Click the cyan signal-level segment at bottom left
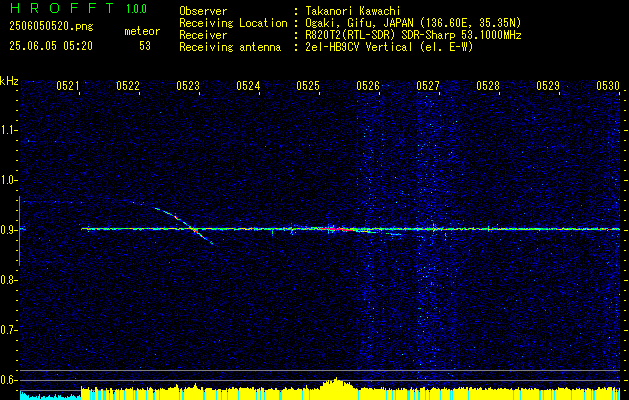Viewport: 629px width, 400px height. [50, 395]
